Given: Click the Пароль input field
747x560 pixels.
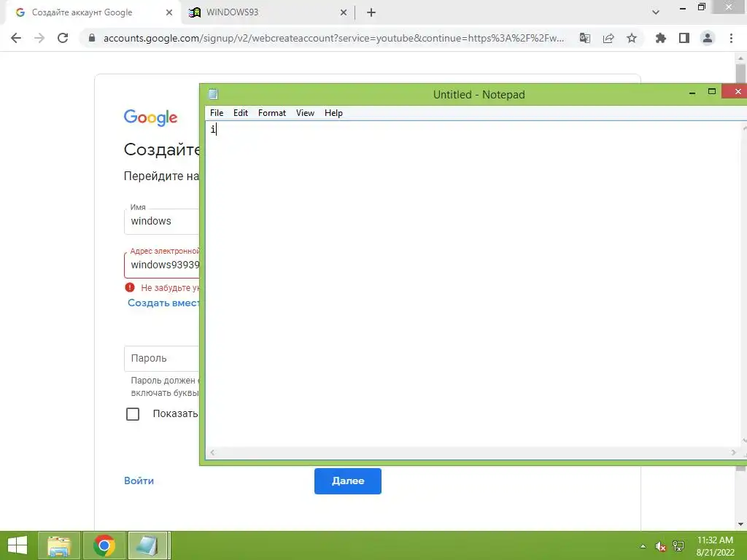Looking at the screenshot, I should pos(161,358).
